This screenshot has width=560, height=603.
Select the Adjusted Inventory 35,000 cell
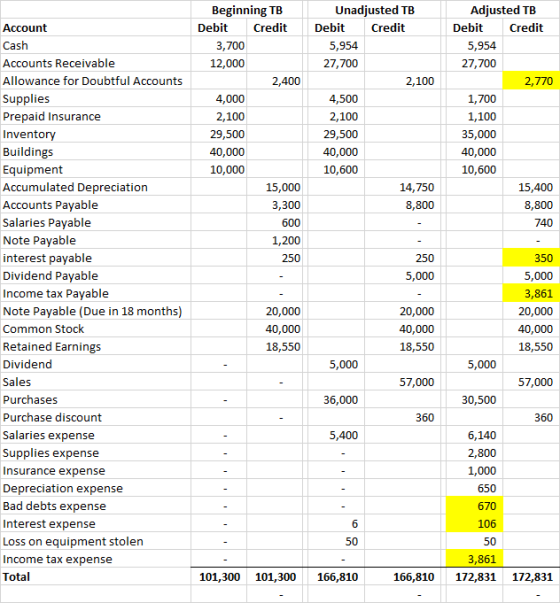(x=474, y=134)
